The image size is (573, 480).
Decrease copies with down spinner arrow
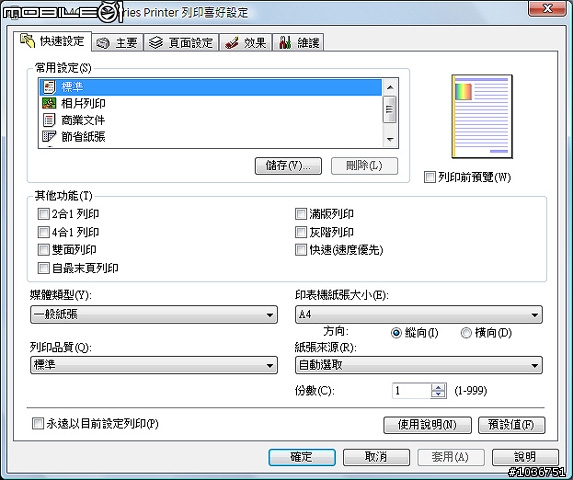[x=438, y=395]
